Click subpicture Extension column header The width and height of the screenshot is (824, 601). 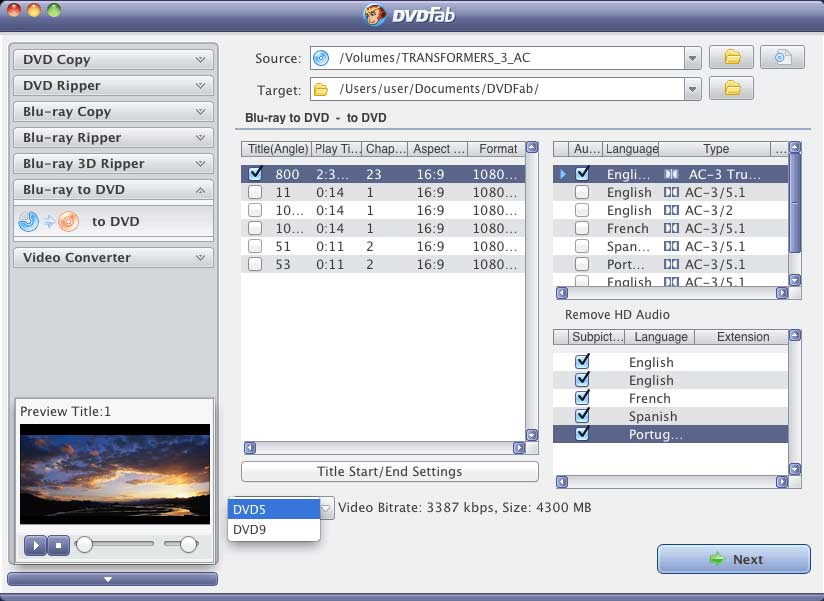click(x=742, y=337)
